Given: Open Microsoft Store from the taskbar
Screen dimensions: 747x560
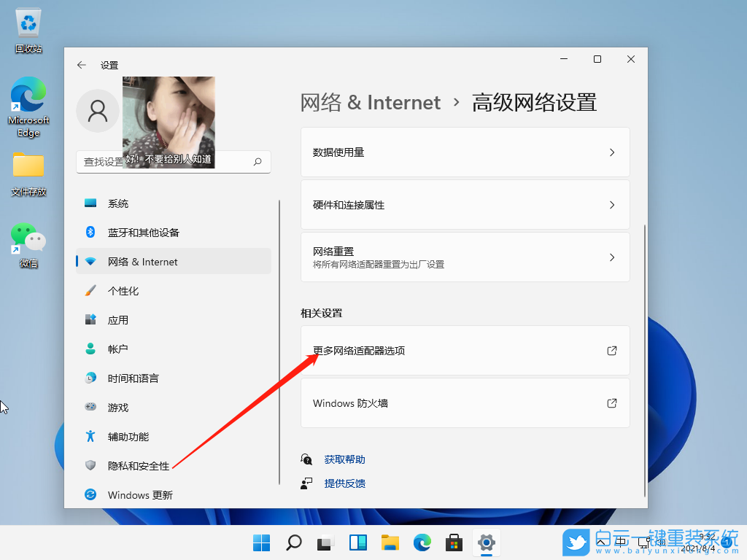Looking at the screenshot, I should tap(454, 542).
